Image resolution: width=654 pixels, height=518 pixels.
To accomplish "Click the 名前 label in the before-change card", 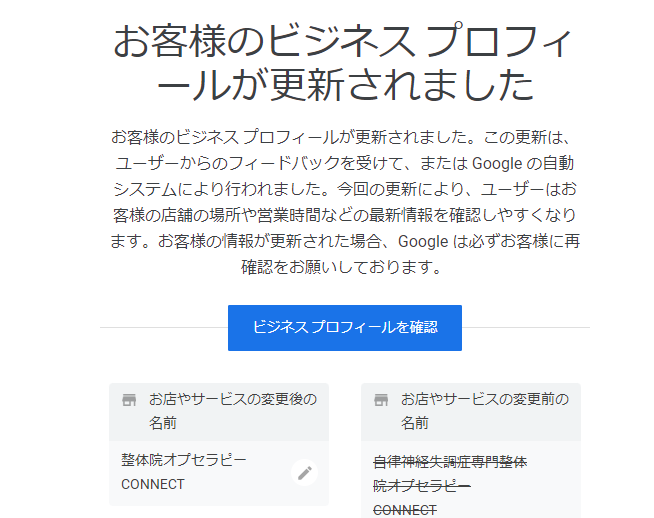I will click(415, 423).
